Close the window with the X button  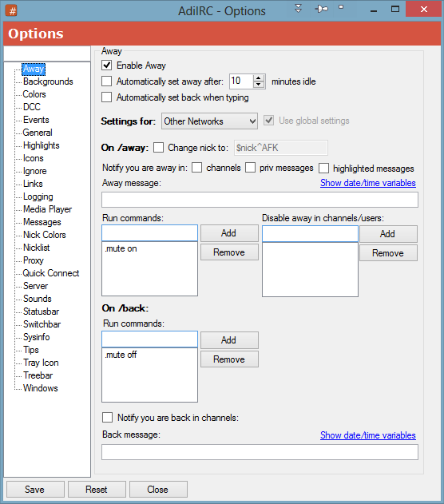424,10
